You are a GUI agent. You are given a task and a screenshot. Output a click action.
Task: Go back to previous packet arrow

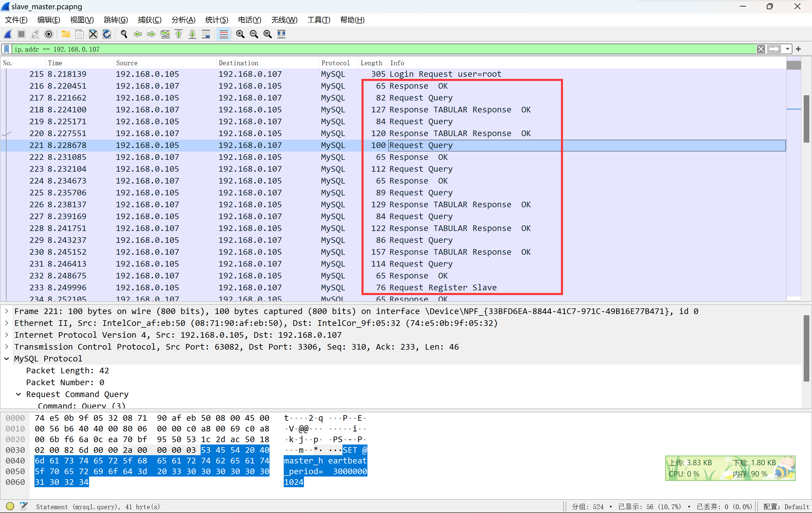[138, 34]
